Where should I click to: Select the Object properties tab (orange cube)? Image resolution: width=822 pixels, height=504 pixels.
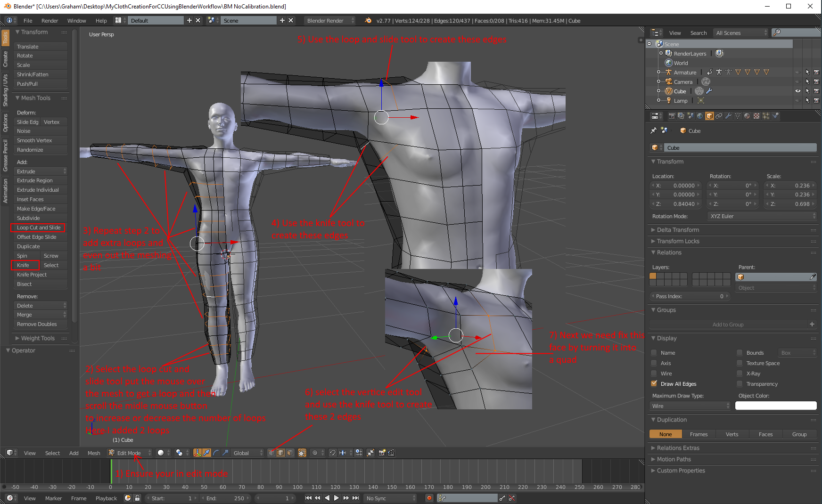709,116
